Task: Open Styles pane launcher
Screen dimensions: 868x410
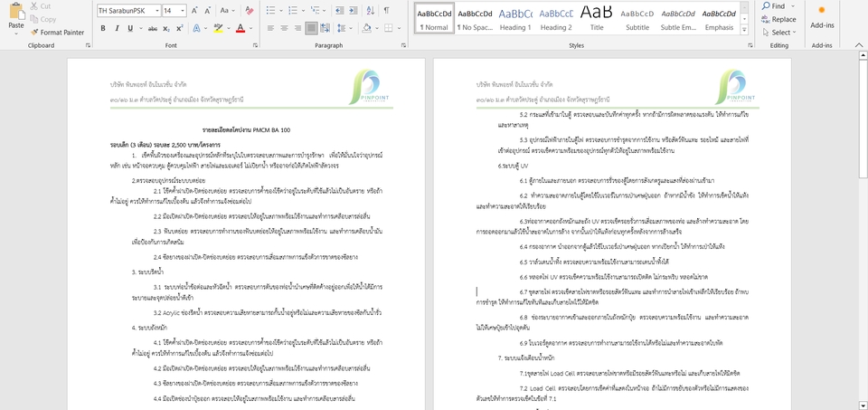Action: [x=750, y=45]
